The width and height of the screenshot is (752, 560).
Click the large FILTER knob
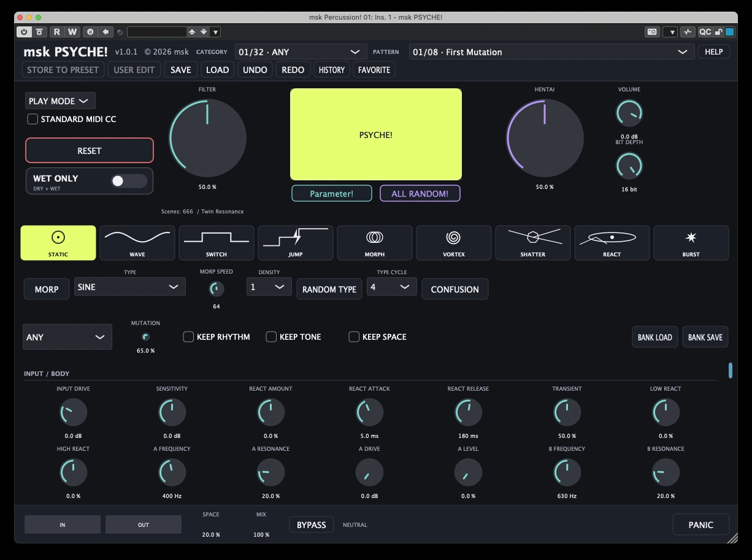click(x=207, y=138)
